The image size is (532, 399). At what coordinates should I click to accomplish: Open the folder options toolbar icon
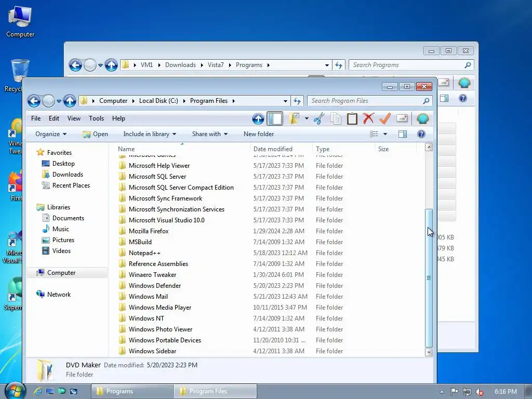[x=294, y=118]
